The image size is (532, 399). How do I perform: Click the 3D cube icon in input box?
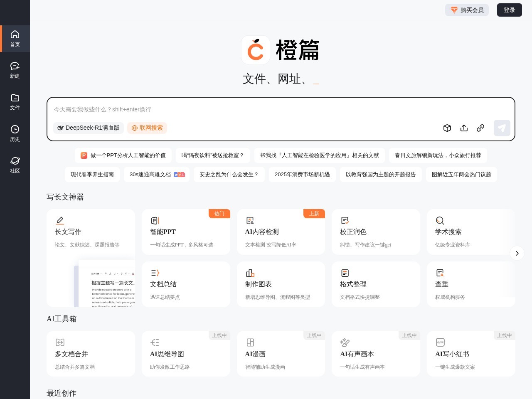coord(447,128)
